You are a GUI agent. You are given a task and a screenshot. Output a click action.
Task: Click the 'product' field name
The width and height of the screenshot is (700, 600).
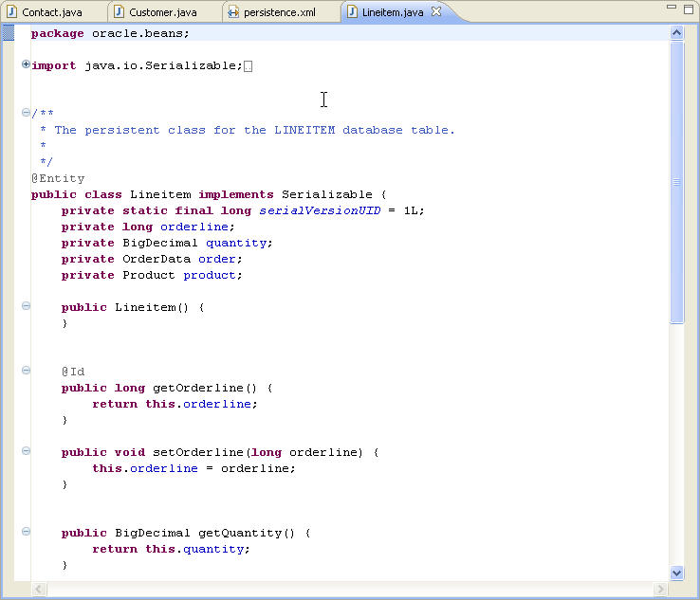tap(209, 275)
